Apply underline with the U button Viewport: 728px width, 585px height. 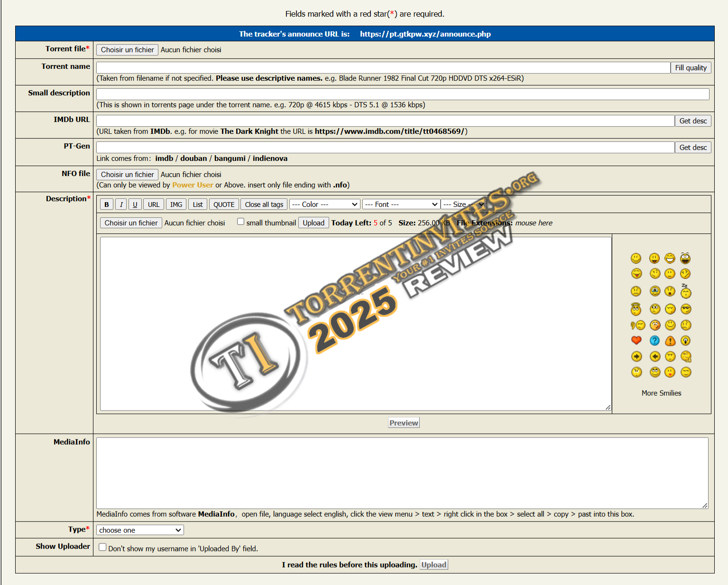pos(135,204)
